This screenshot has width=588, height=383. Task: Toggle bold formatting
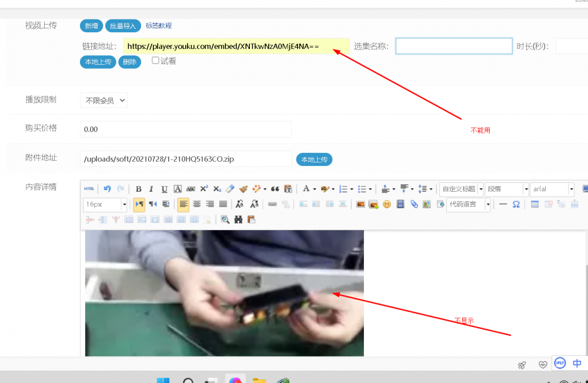[x=138, y=189]
